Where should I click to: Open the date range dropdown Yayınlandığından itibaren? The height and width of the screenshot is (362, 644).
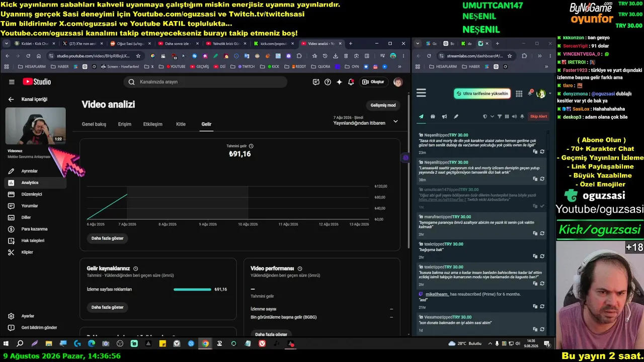(x=366, y=121)
